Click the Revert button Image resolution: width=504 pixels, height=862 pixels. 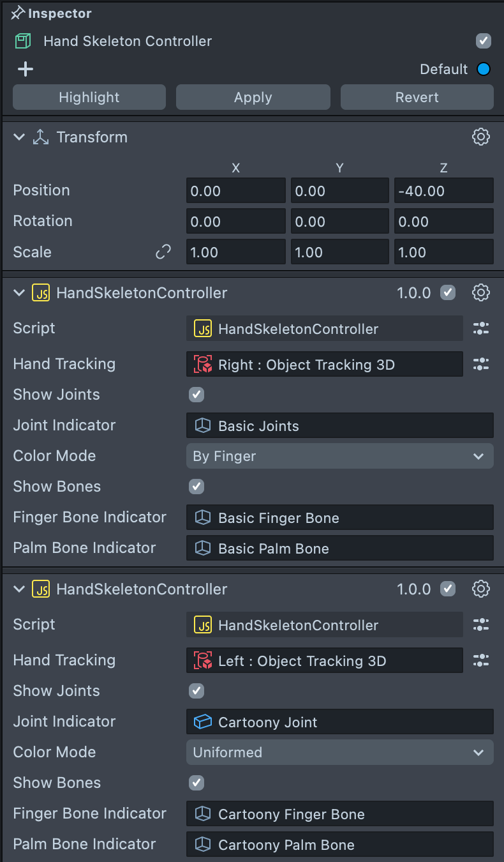pos(417,98)
